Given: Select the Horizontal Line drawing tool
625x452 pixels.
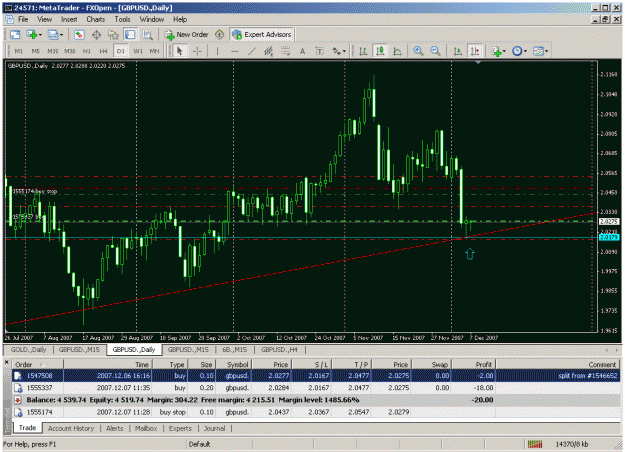Looking at the screenshot, I should (x=235, y=51).
